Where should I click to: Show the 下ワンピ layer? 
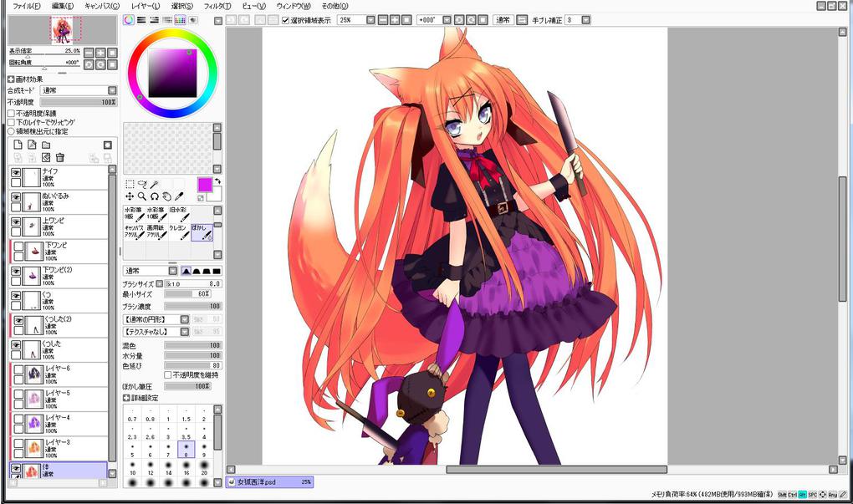[18, 247]
